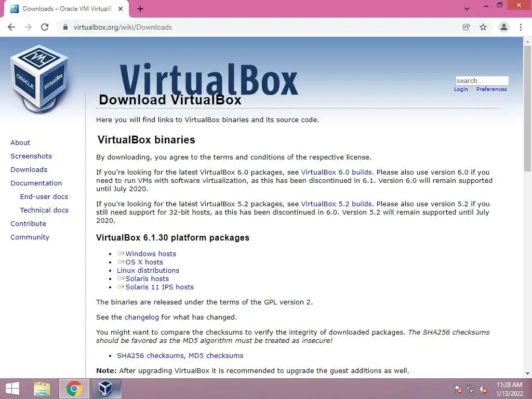This screenshot has height=399, width=532.
Task: Click the share page icon in address bar
Action: click(x=466, y=27)
